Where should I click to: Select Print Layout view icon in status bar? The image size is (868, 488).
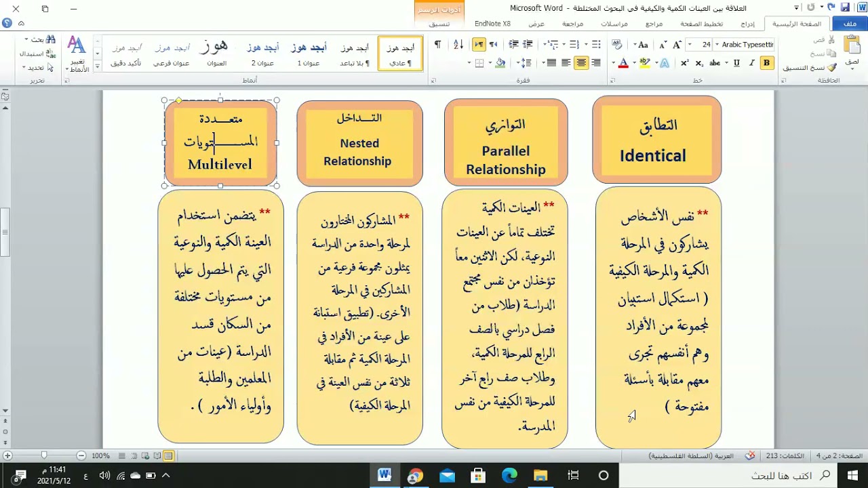(168, 456)
